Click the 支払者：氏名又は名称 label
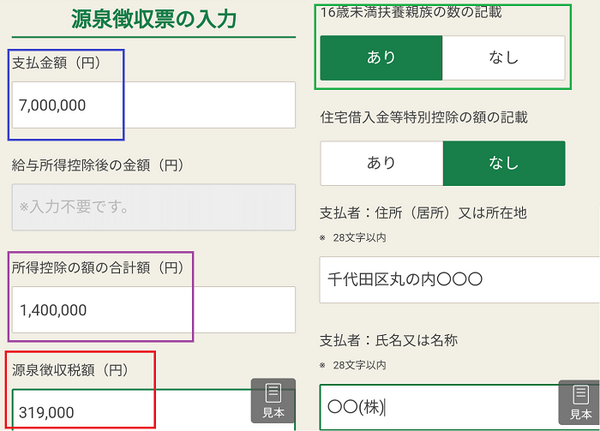Viewport: 600px width, 431px height. tap(389, 340)
